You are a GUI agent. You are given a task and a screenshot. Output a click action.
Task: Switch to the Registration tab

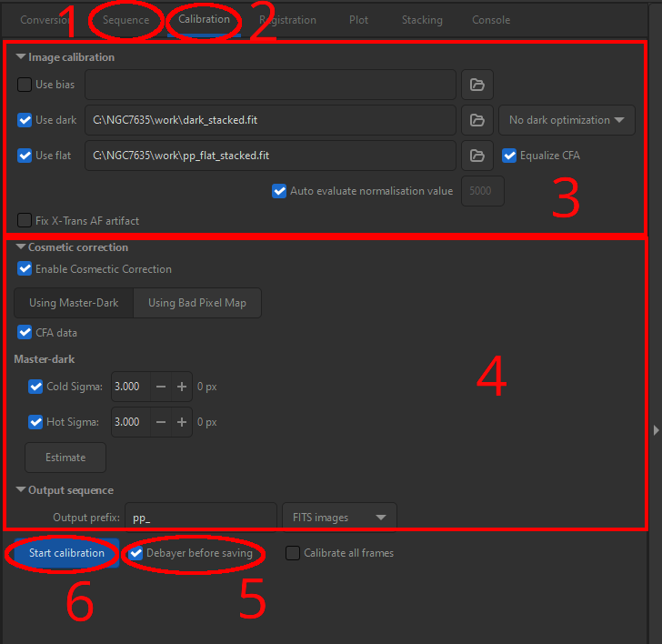tap(287, 20)
